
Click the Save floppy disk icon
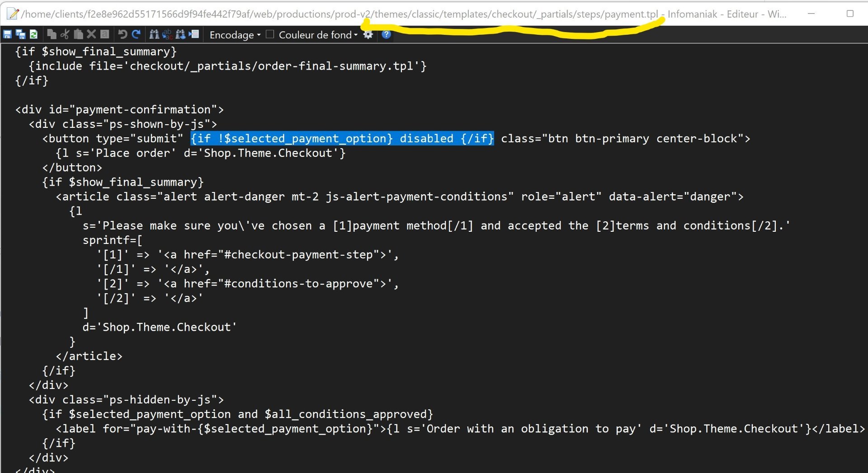[7, 34]
